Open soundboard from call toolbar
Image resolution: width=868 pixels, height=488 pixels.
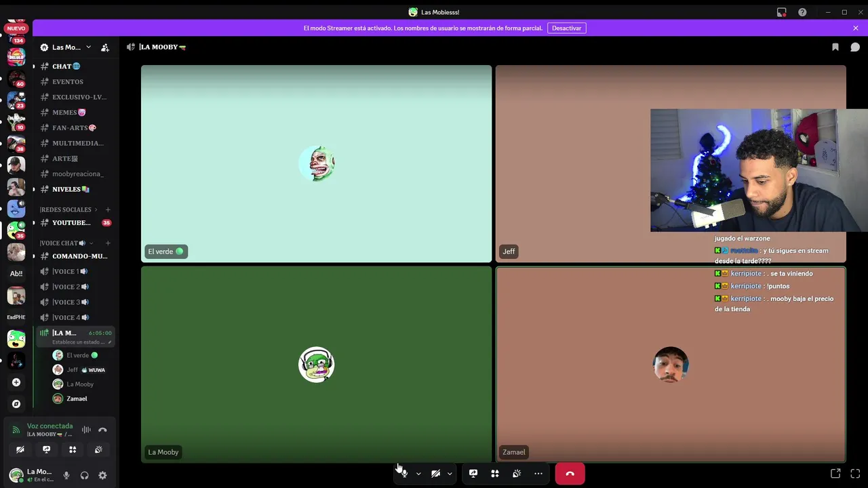[x=517, y=474]
